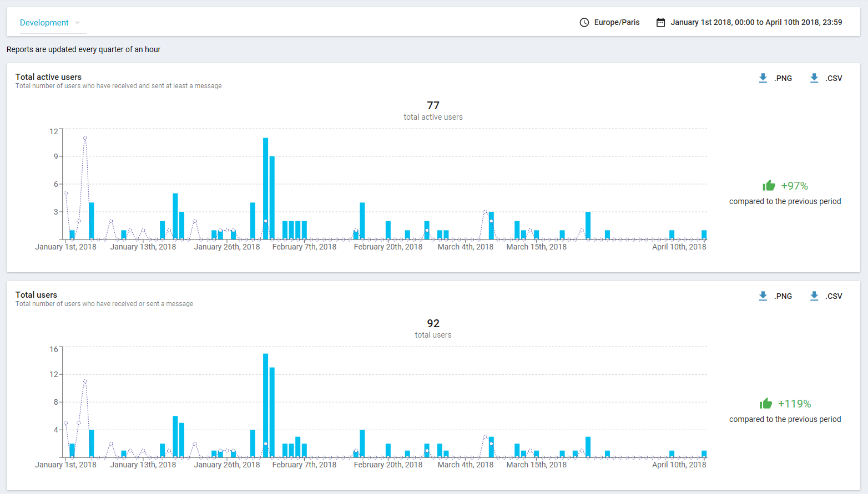Image resolution: width=868 pixels, height=494 pixels.
Task: Click 'March 15th, 2018' label in active users chart
Action: coord(536,247)
